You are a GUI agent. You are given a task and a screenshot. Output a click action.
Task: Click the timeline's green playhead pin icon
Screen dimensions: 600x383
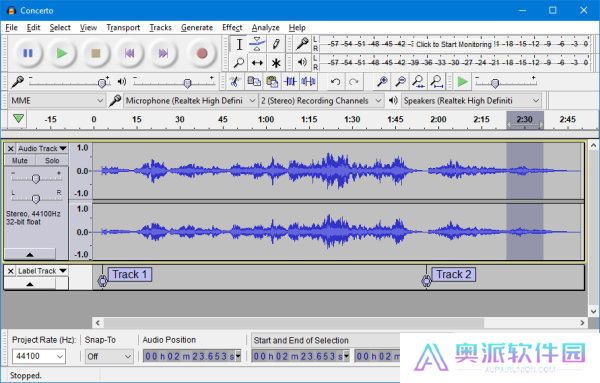click(18, 119)
